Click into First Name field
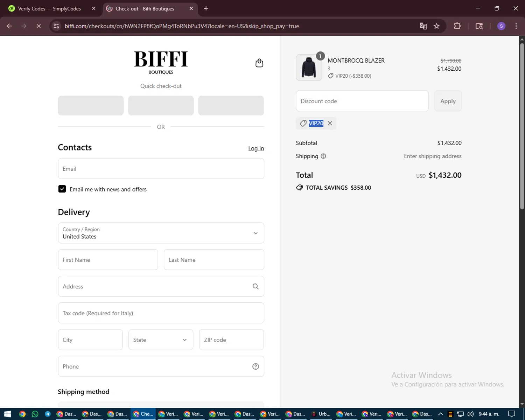525x420 pixels. (108, 260)
